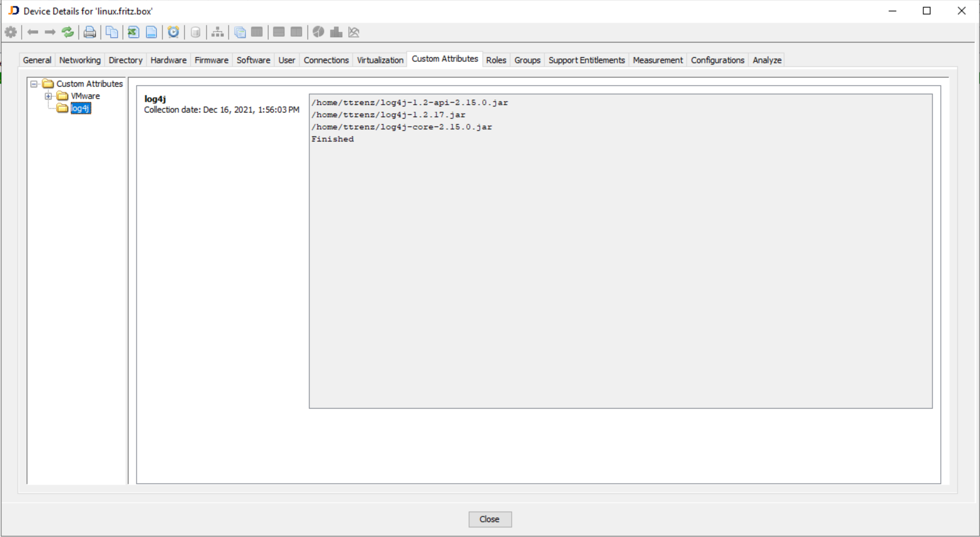
Task: Switch to the Virtualization tab
Action: tap(380, 60)
